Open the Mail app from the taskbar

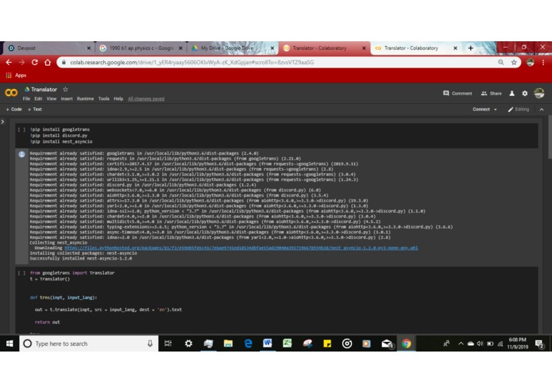click(387, 344)
